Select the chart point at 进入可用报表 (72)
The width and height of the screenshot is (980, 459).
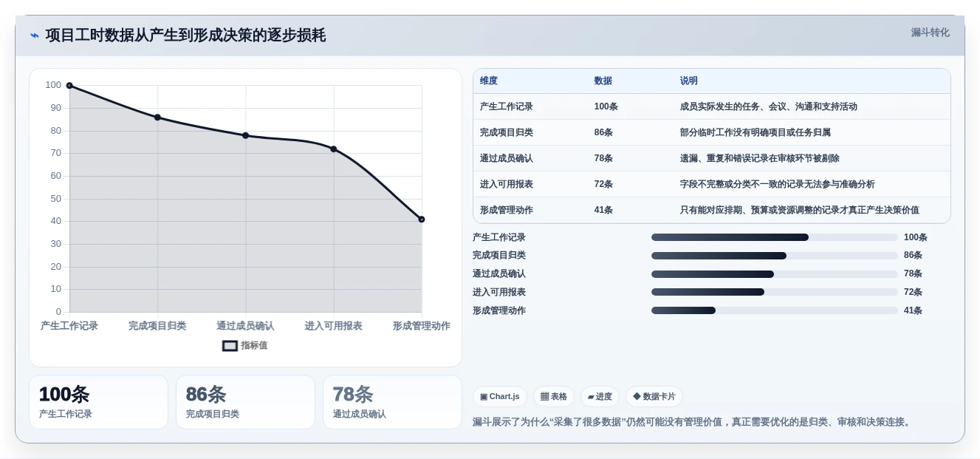click(x=334, y=149)
